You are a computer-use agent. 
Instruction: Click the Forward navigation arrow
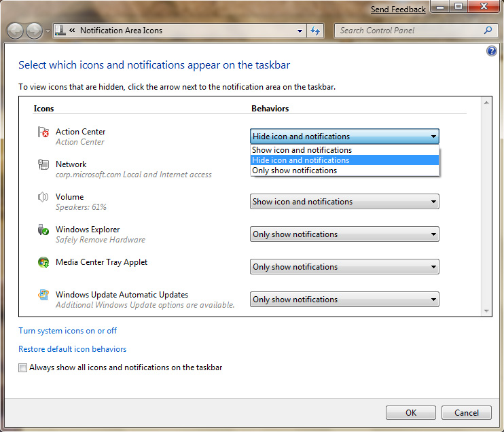click(35, 31)
